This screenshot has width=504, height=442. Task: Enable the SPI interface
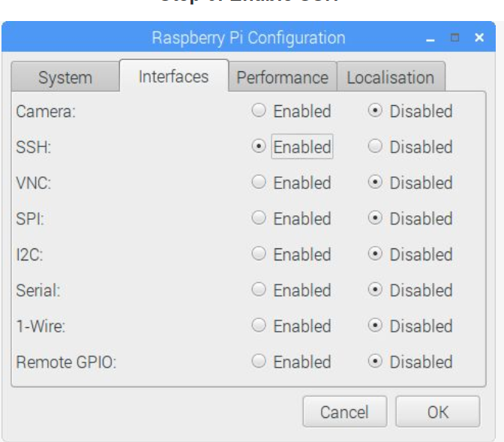pyautogui.click(x=259, y=218)
